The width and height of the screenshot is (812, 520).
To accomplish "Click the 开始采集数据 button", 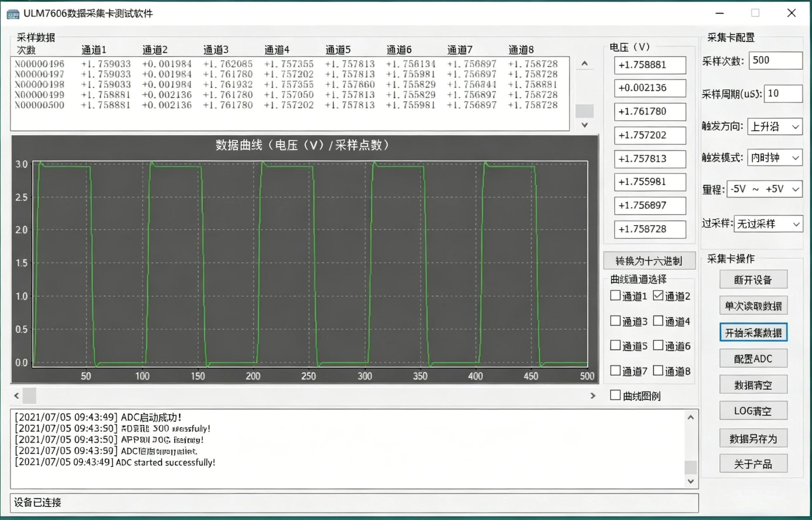I will coord(753,332).
